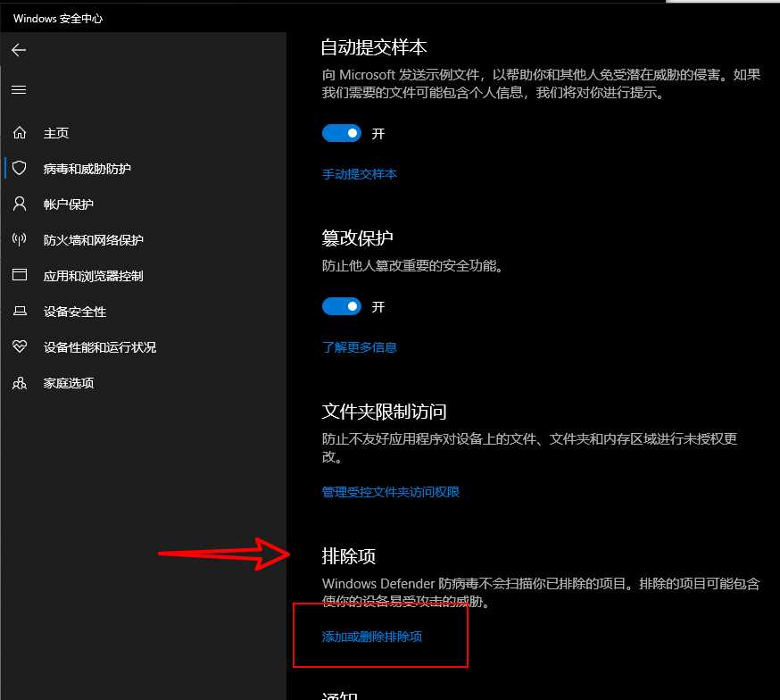
Task: Click 添加或删除排除项 link
Action: 372,637
